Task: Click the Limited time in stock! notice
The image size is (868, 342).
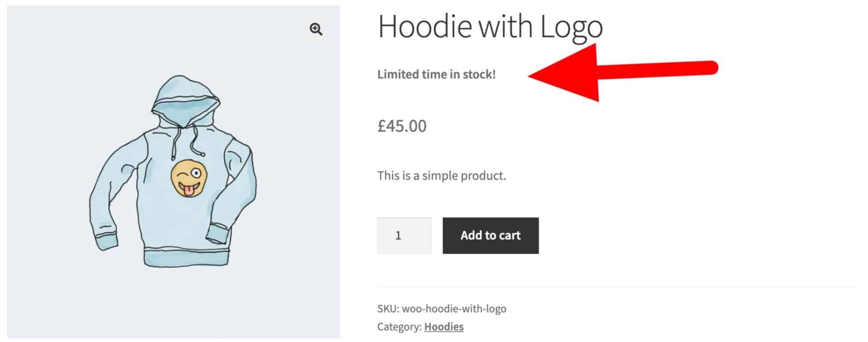Action: pyautogui.click(x=436, y=74)
